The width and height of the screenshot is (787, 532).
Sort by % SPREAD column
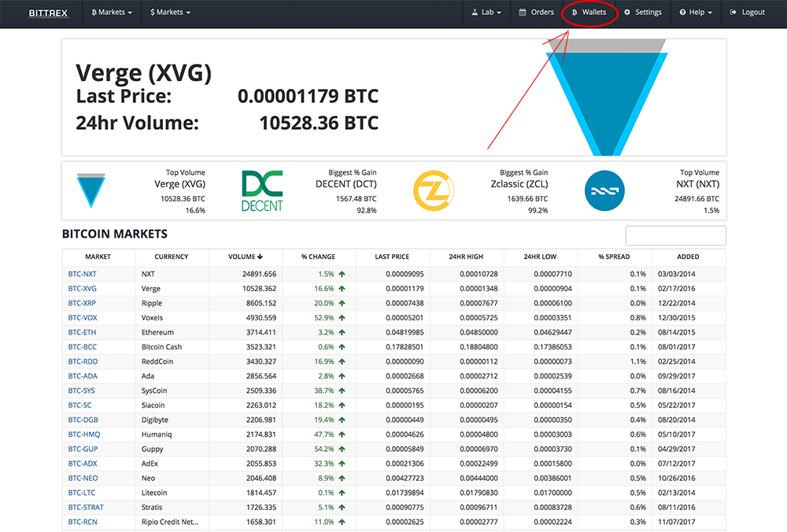(614, 257)
